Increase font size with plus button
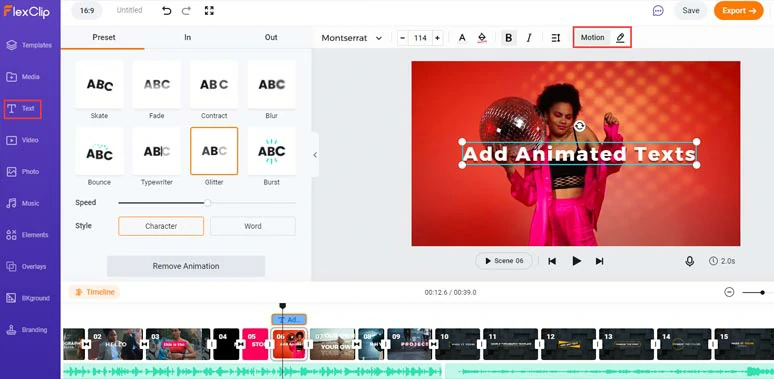Viewport: 774px width, 379px height. 437,38
